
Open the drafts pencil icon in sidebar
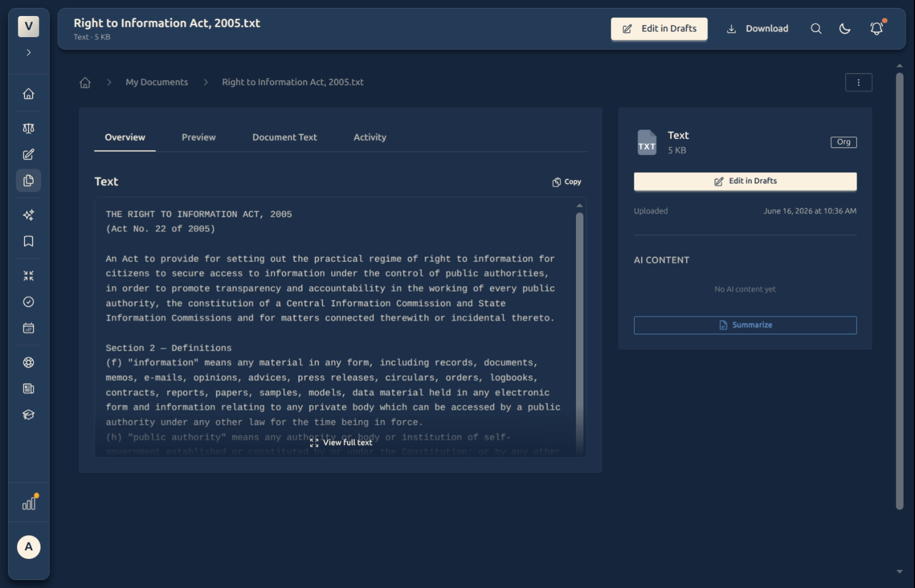tap(29, 154)
